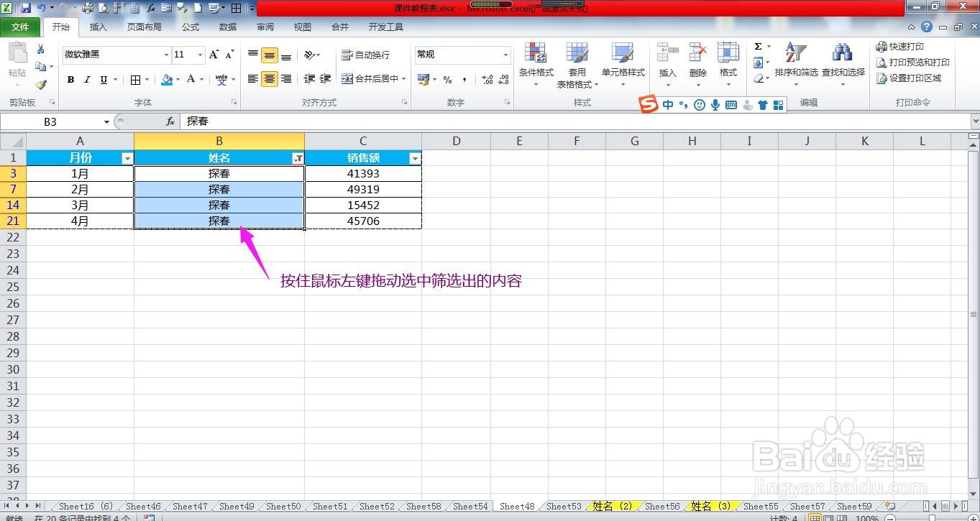This screenshot has height=521, width=980.
Task: Toggle Italic formatting
Action: tap(87, 80)
